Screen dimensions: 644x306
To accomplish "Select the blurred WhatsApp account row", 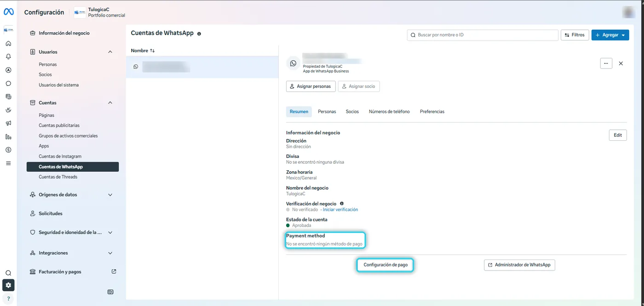I will coord(202,67).
